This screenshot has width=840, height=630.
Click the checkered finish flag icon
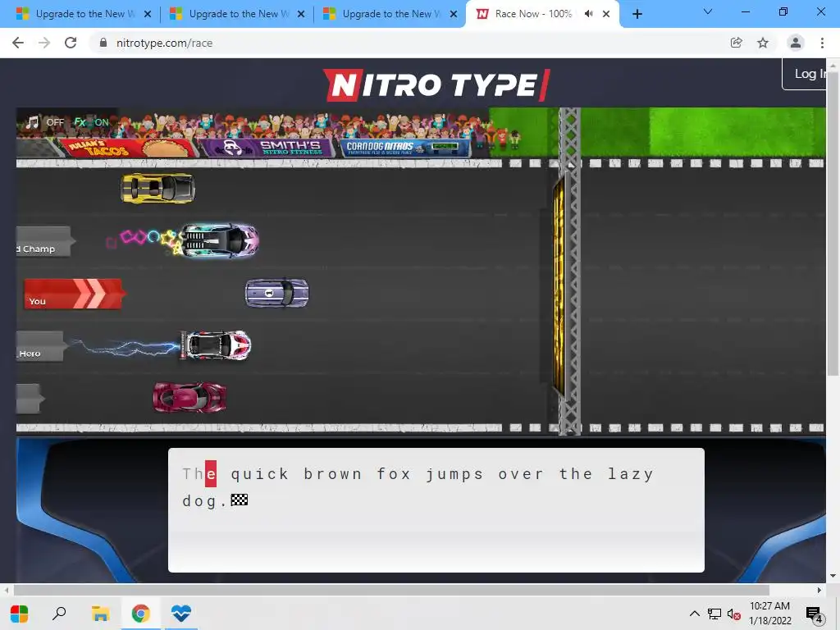pos(240,500)
